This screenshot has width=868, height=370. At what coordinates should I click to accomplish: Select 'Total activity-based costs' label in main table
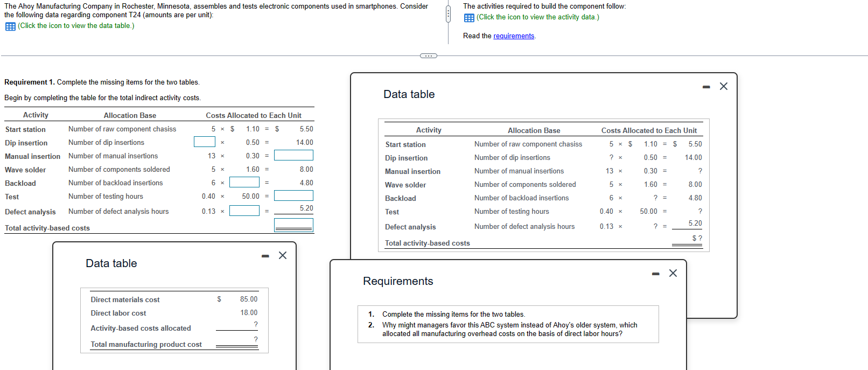click(x=47, y=228)
